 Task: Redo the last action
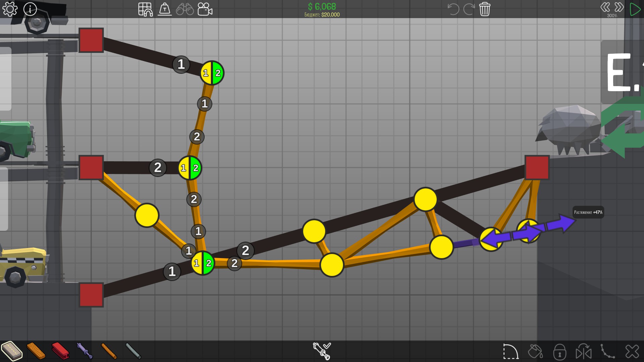tap(469, 9)
